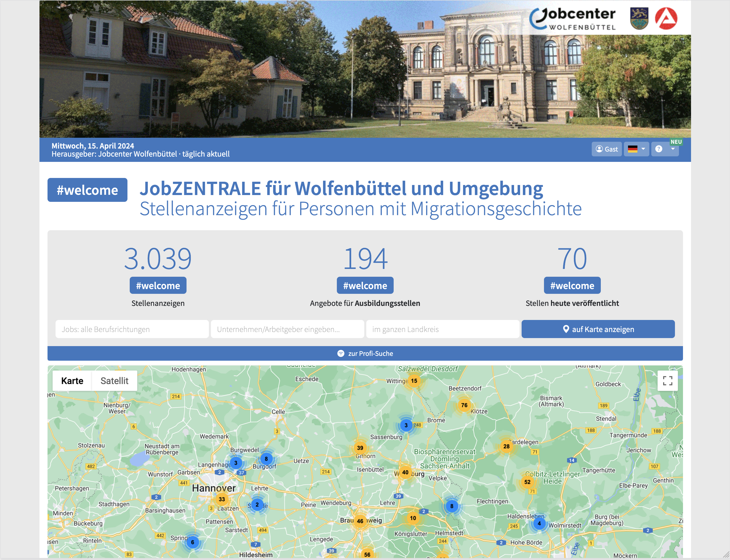
Task: Click the #welcome badge under 70
Action: coord(572,286)
